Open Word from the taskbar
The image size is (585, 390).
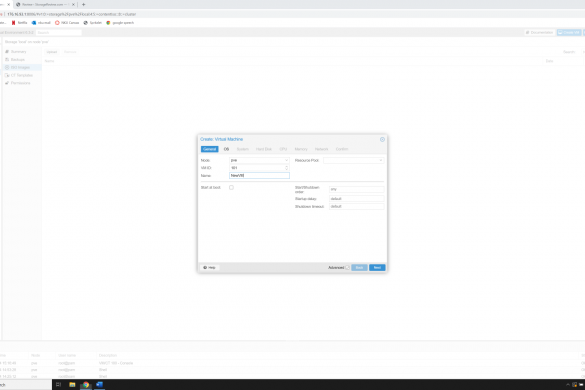(100, 384)
